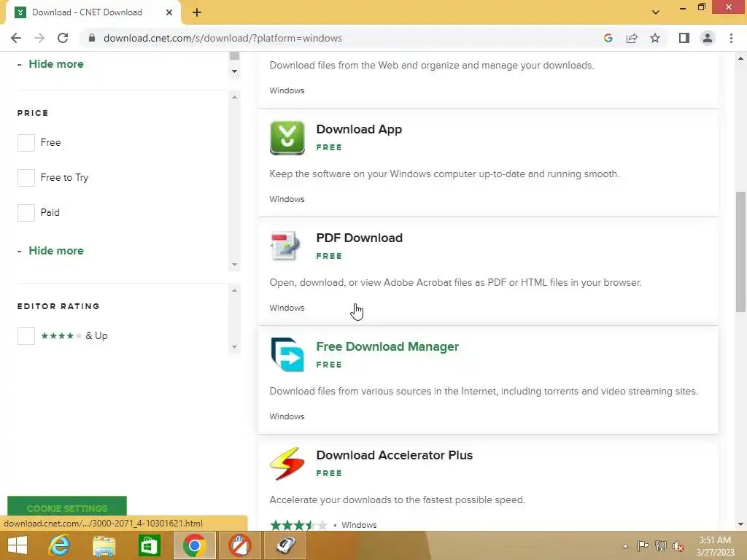Click the top Hide more link
Screen dimensions: 747x560
point(55,64)
